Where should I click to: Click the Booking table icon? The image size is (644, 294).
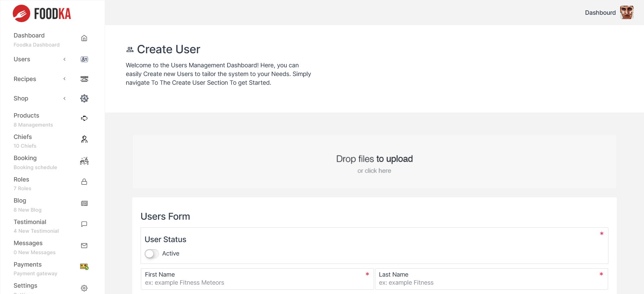coord(84,161)
